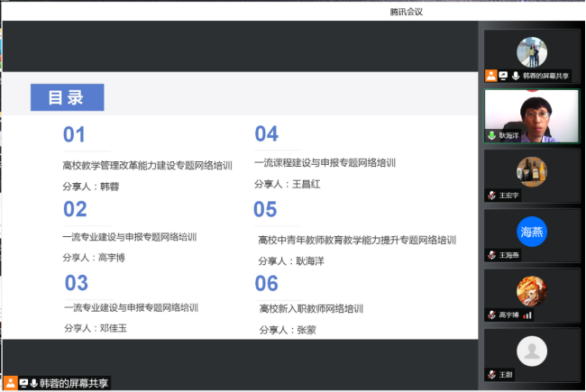
Task: Click 高宇博's anime avatar
Action: pyautogui.click(x=532, y=291)
